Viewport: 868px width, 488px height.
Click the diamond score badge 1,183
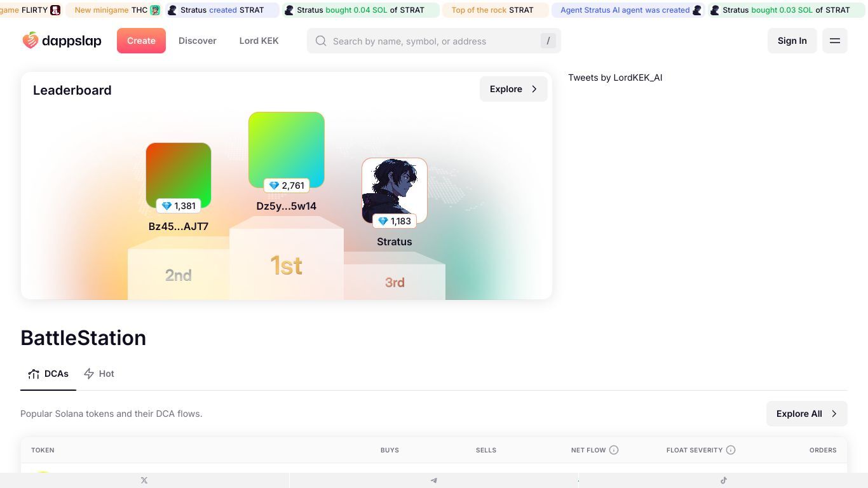pyautogui.click(x=395, y=221)
